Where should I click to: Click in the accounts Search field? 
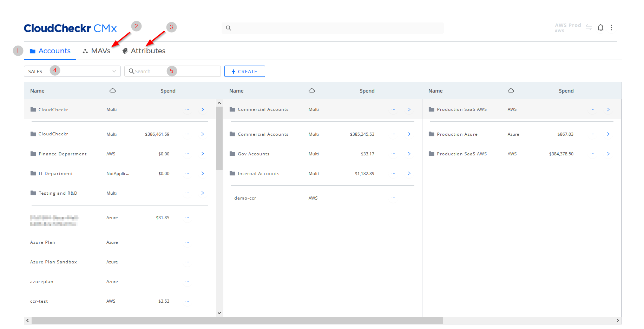click(172, 71)
